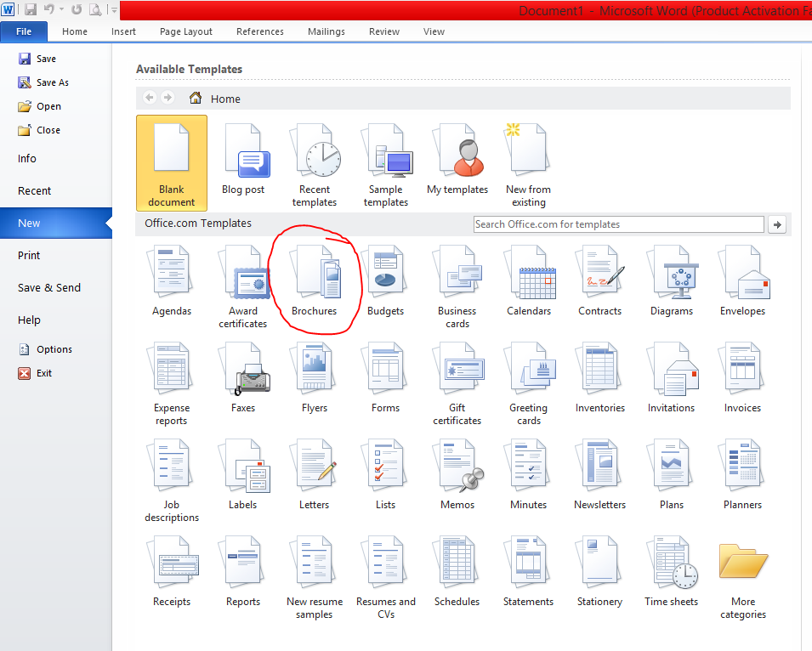This screenshot has height=651, width=812.
Task: Choose the Envelopes template category
Action: coord(742,281)
